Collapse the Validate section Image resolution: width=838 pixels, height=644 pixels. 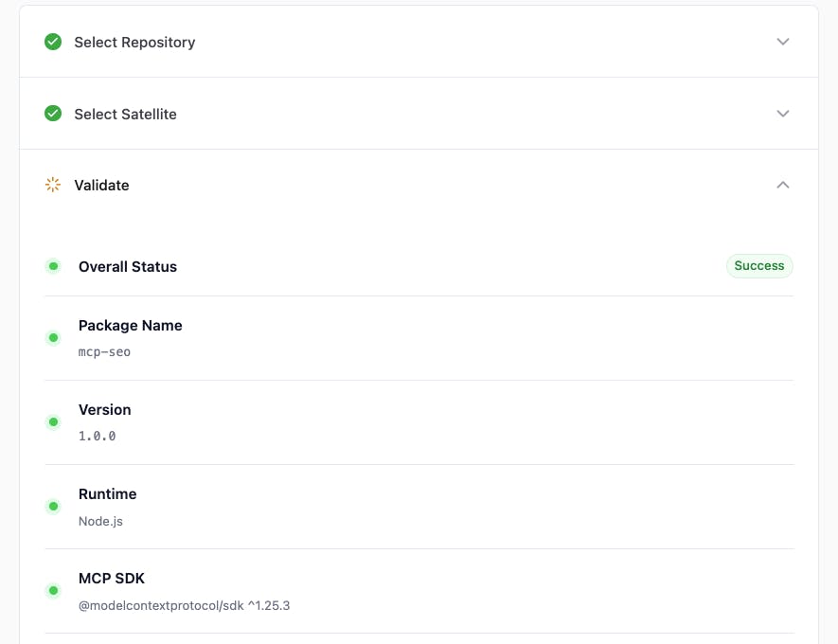pos(783,184)
